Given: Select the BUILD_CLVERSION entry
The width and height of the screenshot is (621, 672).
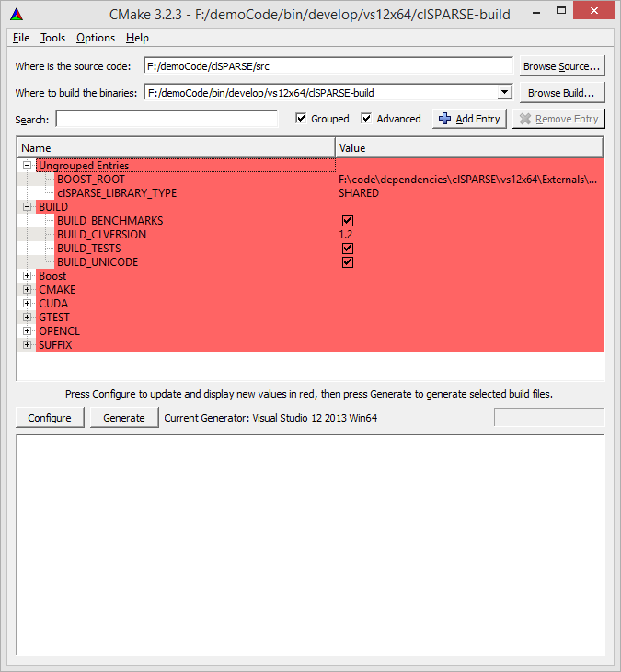Looking at the screenshot, I should [x=101, y=235].
